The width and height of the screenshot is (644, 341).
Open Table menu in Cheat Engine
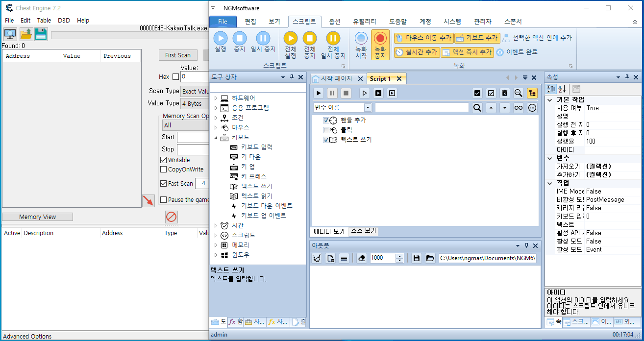coord(44,21)
